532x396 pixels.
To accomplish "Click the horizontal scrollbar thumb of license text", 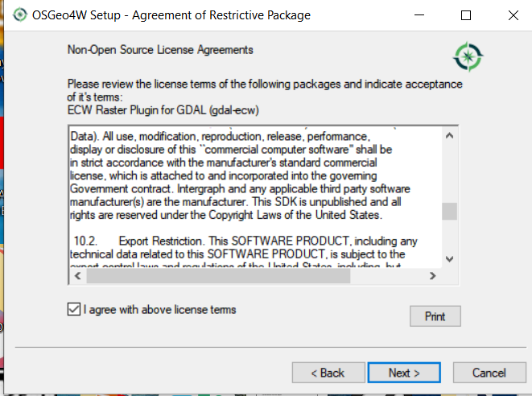I will tap(217, 276).
